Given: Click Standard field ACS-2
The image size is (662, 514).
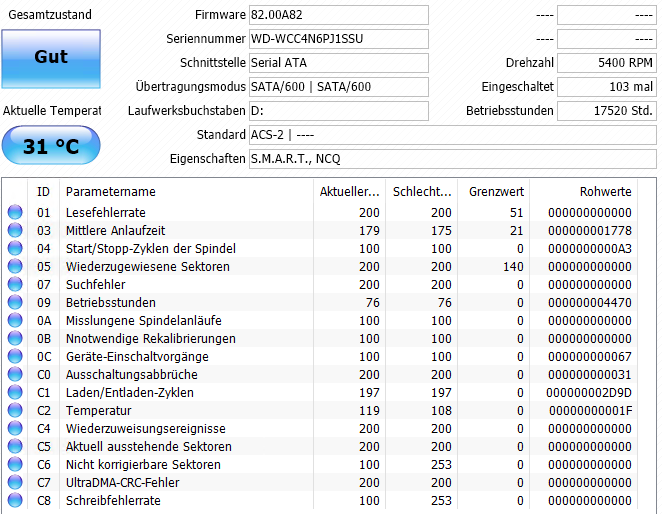Looking at the screenshot, I should 453,135.
